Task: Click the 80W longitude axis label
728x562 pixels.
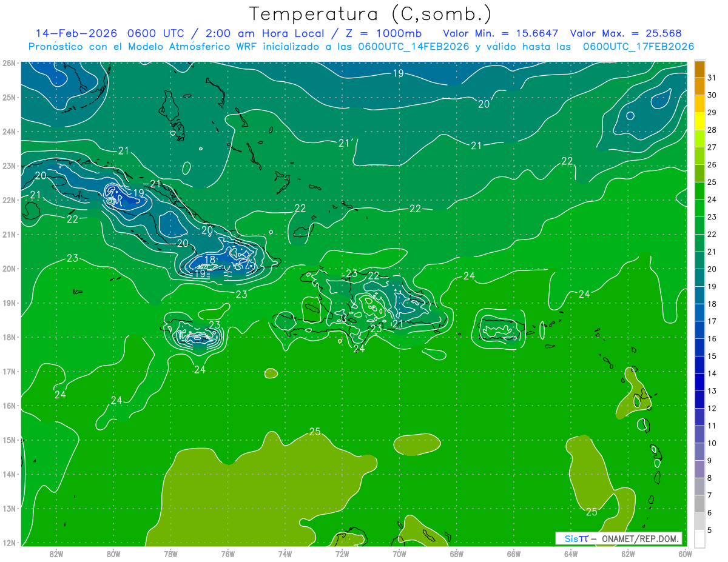Action: [x=113, y=554]
